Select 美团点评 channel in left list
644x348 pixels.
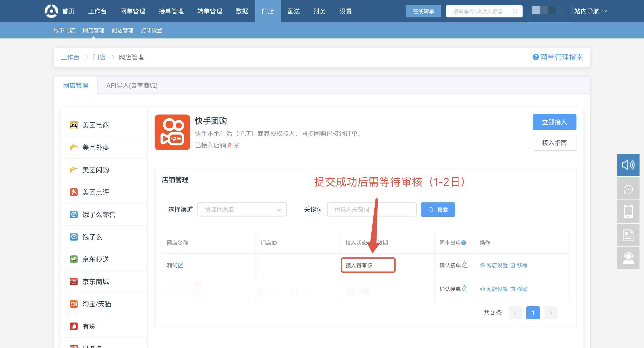point(104,192)
